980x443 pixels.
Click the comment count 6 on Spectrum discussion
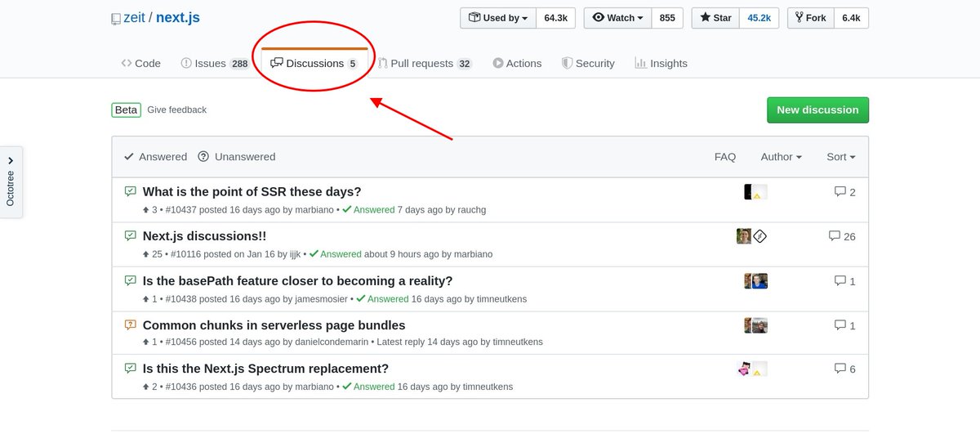coord(844,369)
